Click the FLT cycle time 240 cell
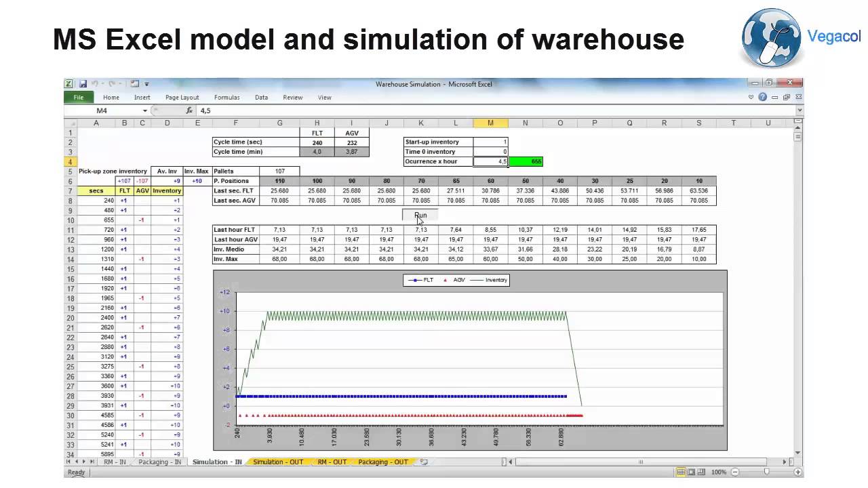The image size is (868, 488). (x=317, y=142)
